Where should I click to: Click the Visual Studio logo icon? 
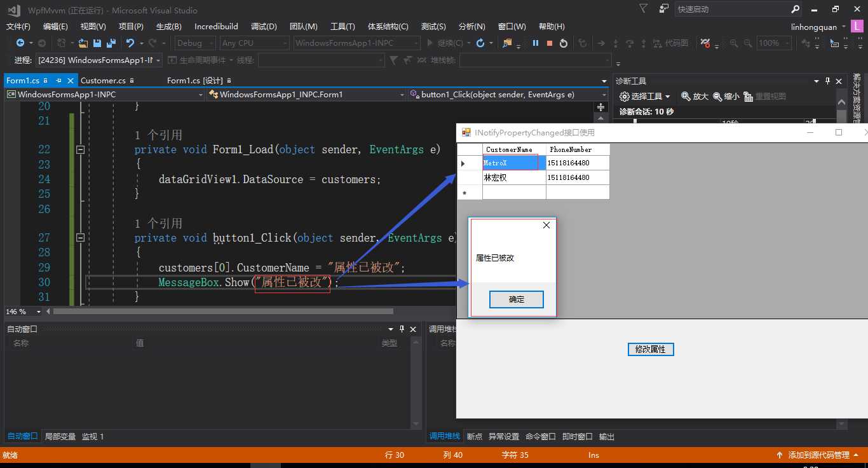point(14,10)
